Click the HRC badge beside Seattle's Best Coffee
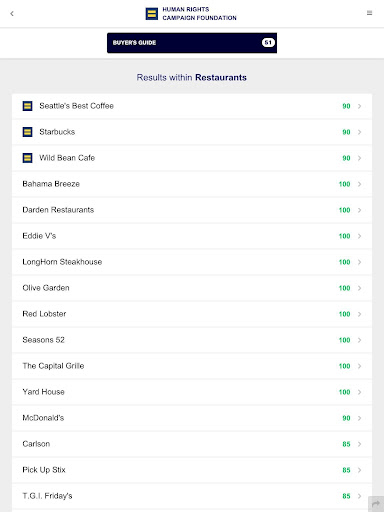This screenshot has height=512, width=384. [27, 106]
